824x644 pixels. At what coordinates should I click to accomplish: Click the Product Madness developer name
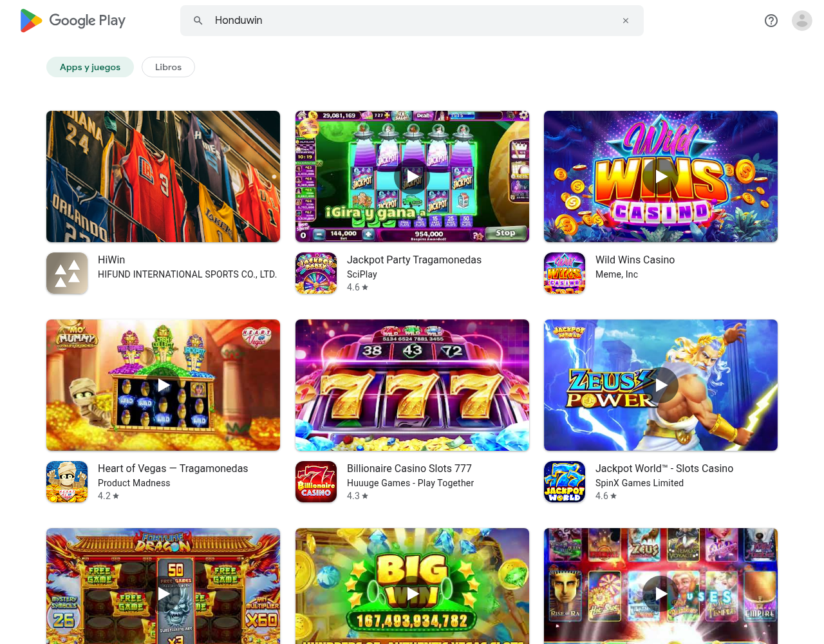pyautogui.click(x=134, y=483)
